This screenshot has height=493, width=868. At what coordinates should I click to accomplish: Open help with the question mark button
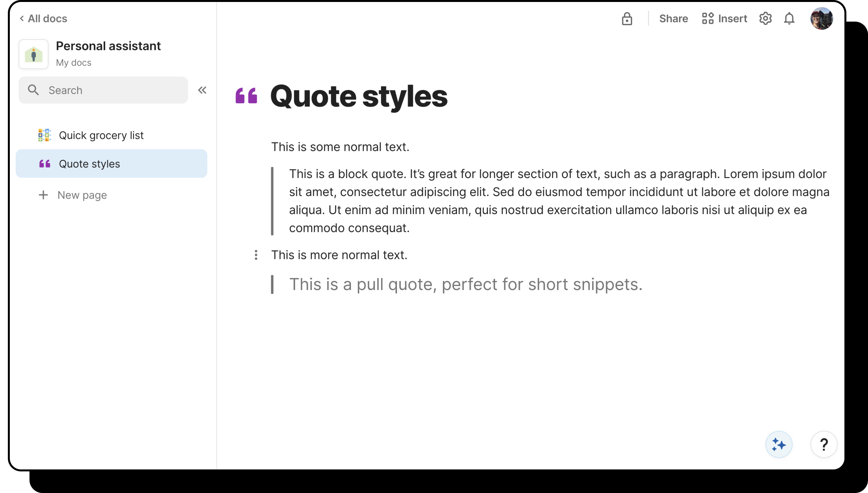824,445
